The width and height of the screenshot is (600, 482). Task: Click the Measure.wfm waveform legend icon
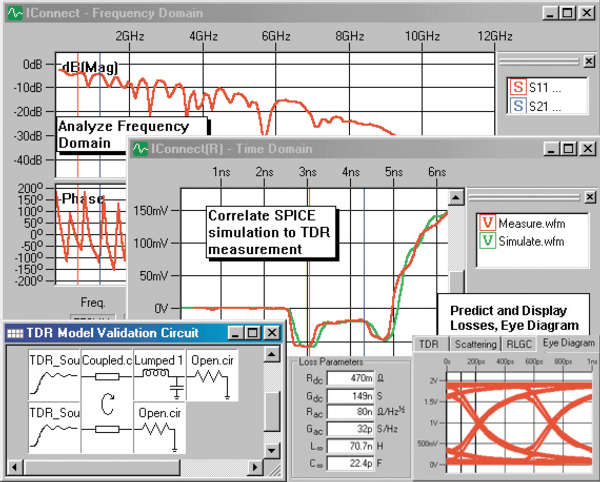pyautogui.click(x=487, y=223)
